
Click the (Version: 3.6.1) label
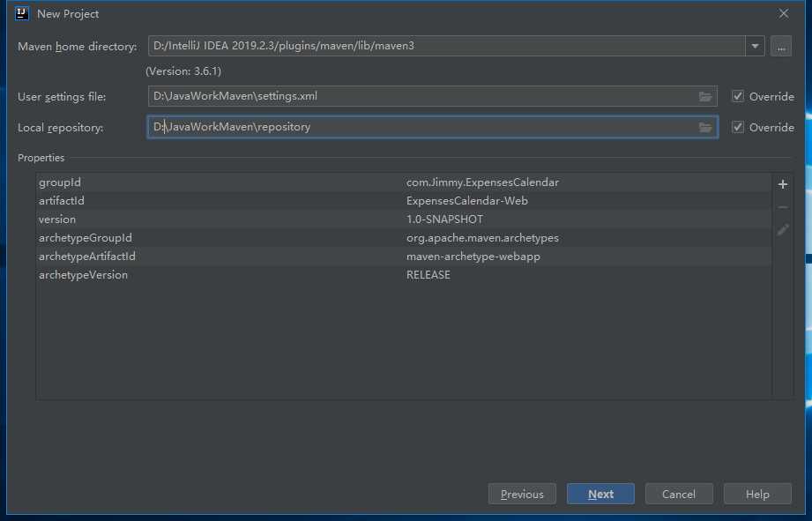click(183, 71)
